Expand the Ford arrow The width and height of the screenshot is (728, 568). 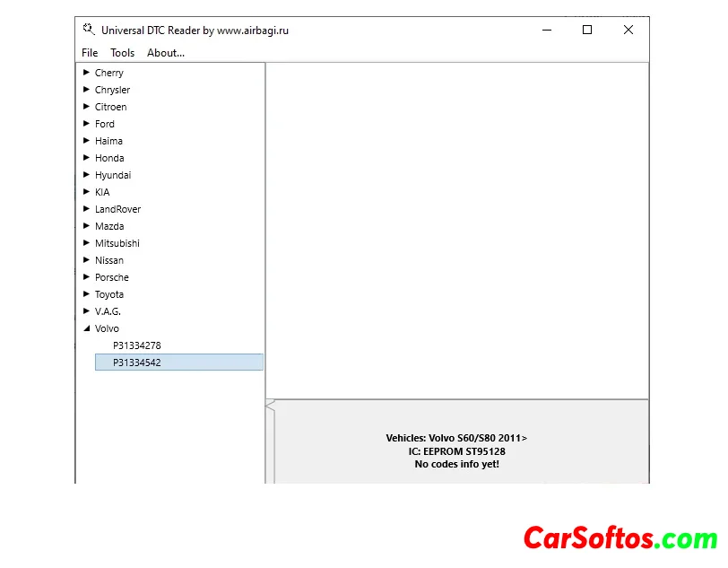click(x=86, y=124)
